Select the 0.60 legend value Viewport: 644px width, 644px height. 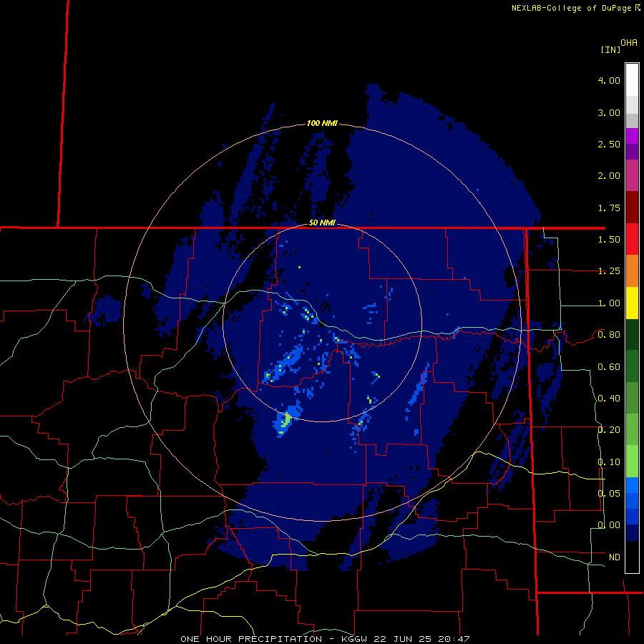[609, 367]
